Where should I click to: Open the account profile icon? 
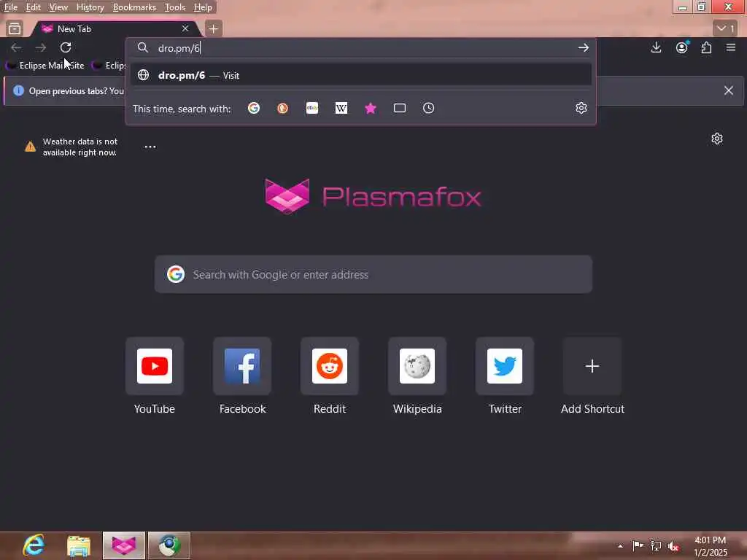(682, 47)
